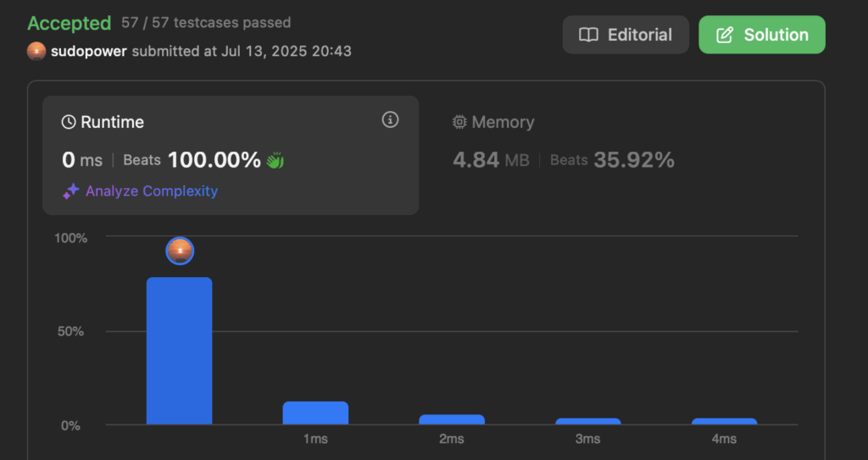Image resolution: width=868 pixels, height=460 pixels.
Task: Click the 3ms axis label
Action: click(588, 439)
